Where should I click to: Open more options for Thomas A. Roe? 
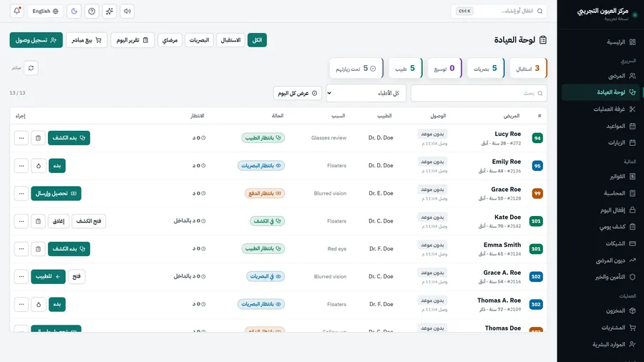point(21,305)
